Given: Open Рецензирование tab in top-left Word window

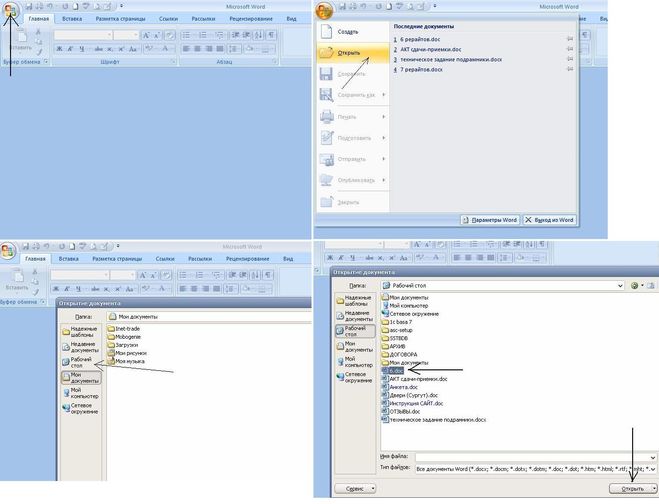Looking at the screenshot, I should pyautogui.click(x=250, y=19).
